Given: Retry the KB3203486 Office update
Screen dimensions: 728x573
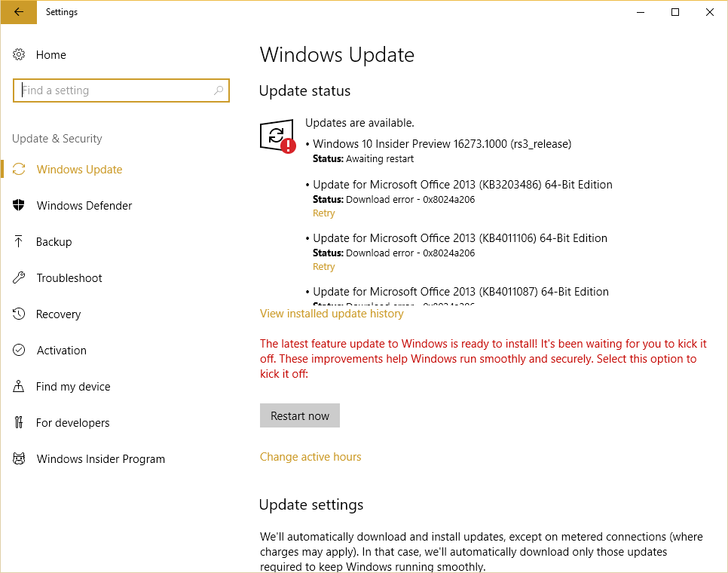Looking at the screenshot, I should 323,213.
